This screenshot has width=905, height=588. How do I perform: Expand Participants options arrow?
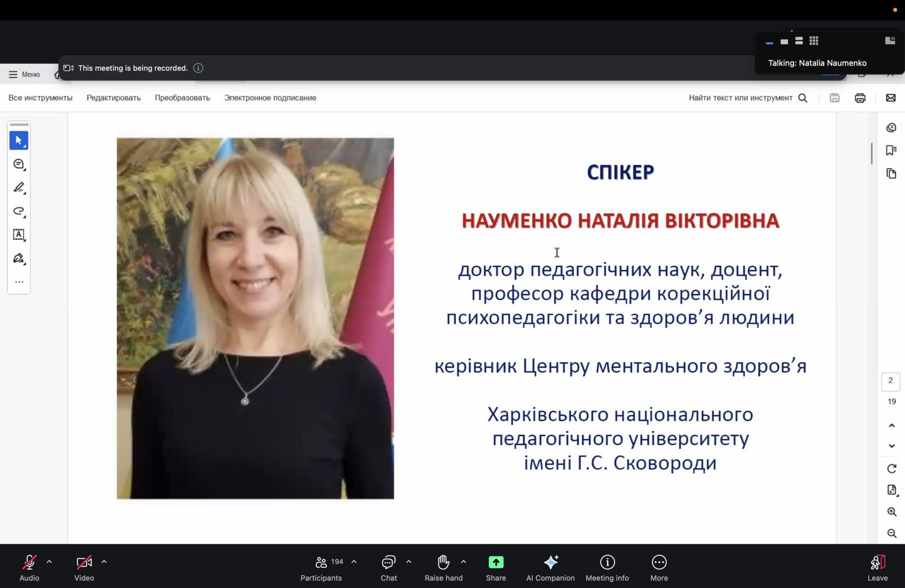coord(354,562)
